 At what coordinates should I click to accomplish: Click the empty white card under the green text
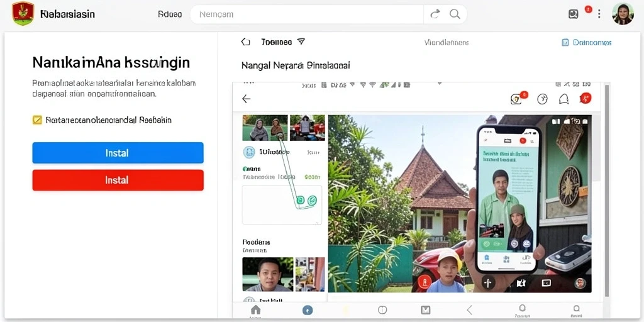tap(282, 205)
